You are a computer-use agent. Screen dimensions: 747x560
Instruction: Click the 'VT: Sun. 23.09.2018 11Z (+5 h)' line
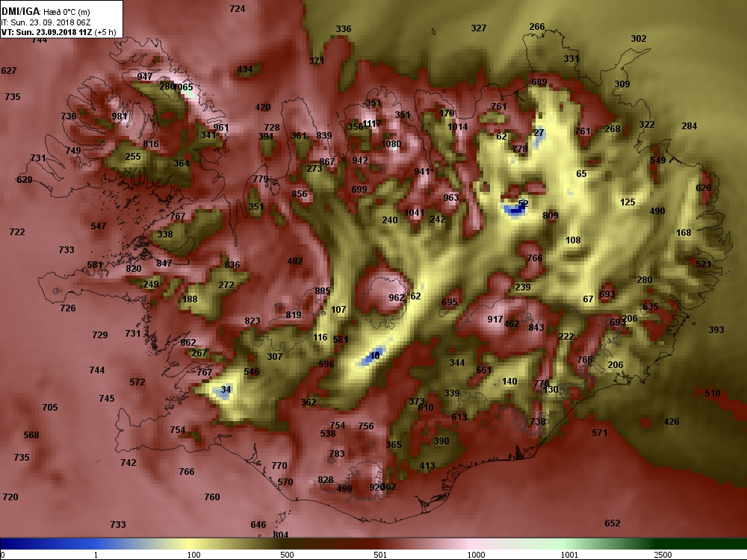pyautogui.click(x=58, y=32)
